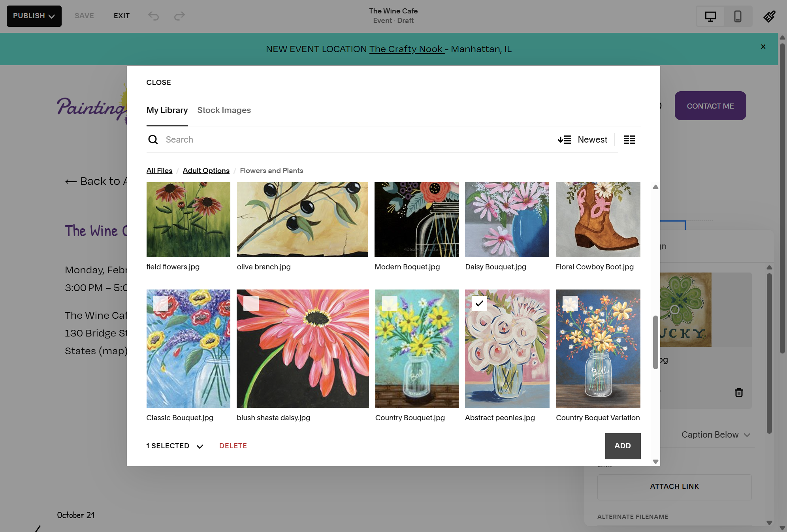Image resolution: width=787 pixels, height=532 pixels.
Task: Click the redo arrow icon
Action: point(180,16)
